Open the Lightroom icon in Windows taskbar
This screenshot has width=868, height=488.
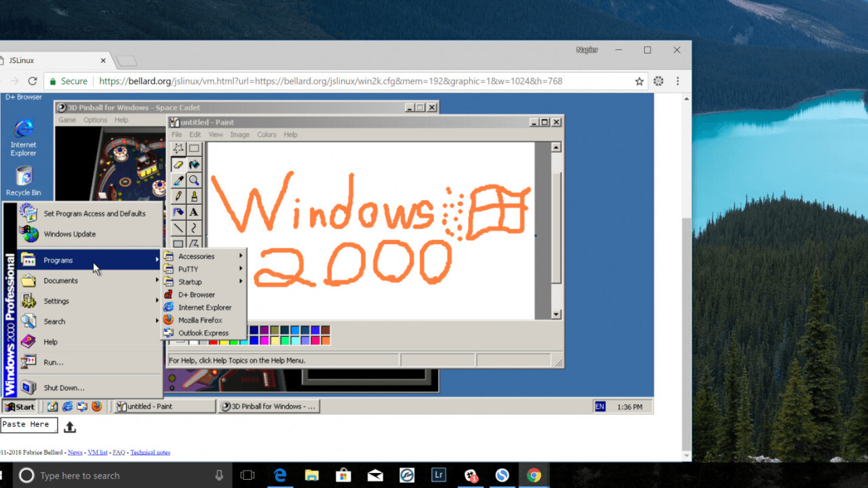(x=438, y=475)
